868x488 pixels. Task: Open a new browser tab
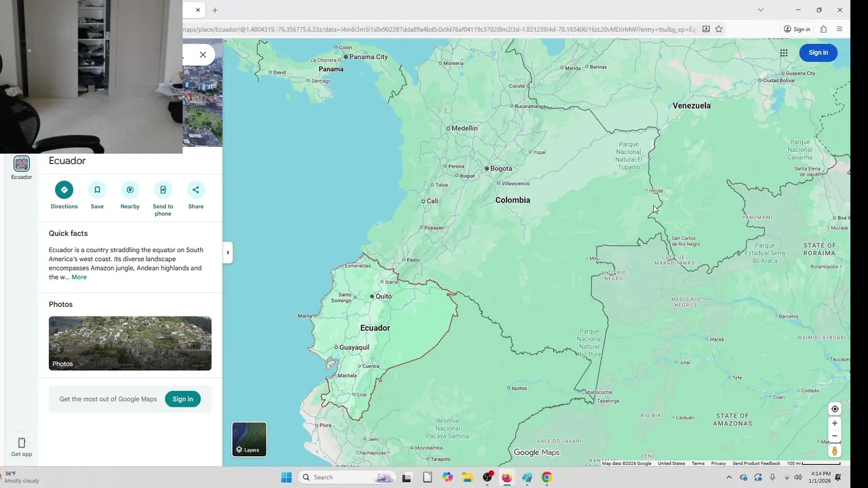point(215,10)
